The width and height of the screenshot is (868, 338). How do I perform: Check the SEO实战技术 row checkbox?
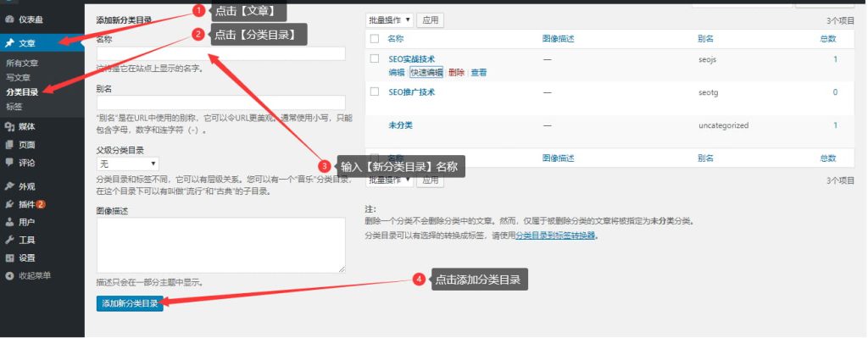[x=375, y=58]
